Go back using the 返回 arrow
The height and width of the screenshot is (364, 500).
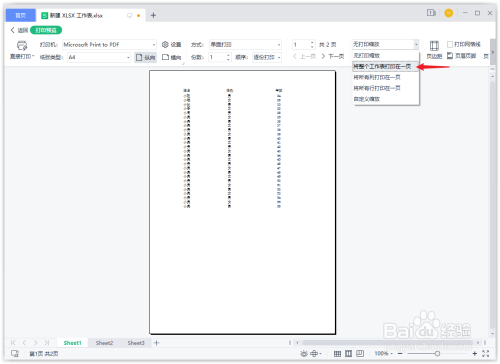tap(19, 30)
